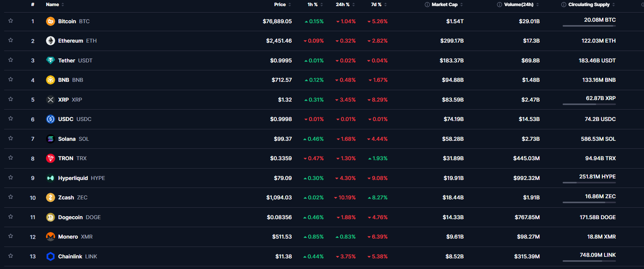
Task: Click the Monero coin logo
Action: coord(51,237)
